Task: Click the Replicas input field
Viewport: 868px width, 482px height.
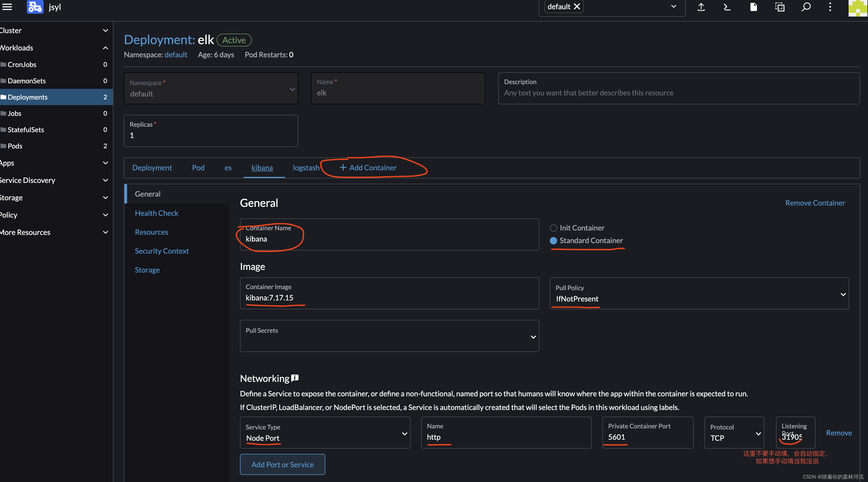Action: [211, 131]
